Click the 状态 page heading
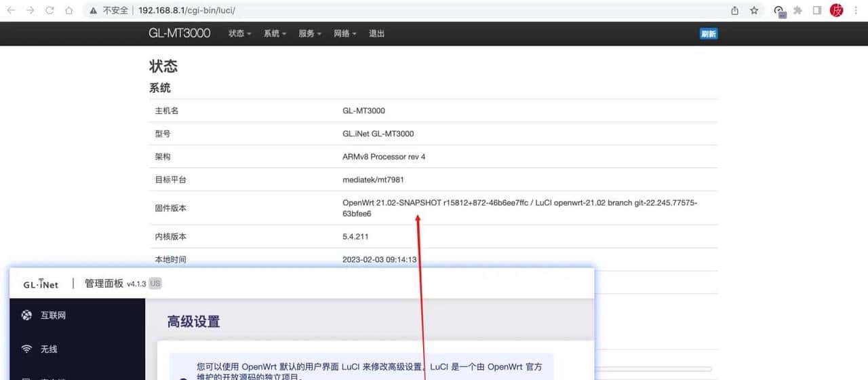 coord(163,66)
